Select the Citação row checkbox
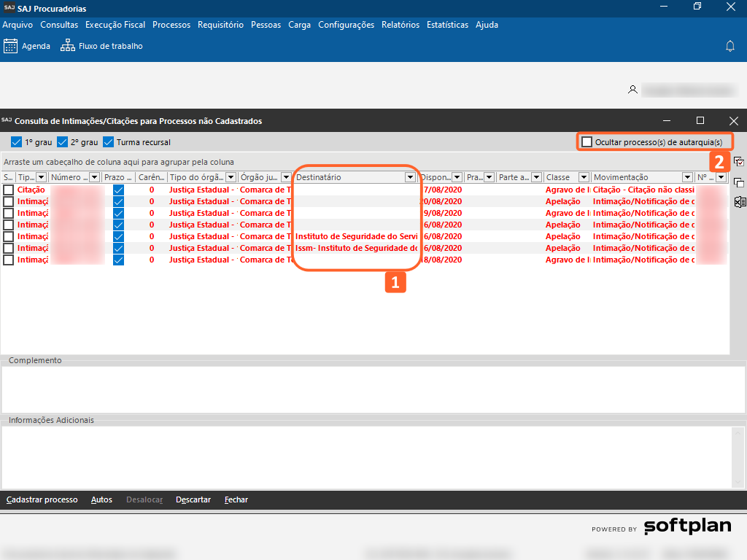 [8, 190]
